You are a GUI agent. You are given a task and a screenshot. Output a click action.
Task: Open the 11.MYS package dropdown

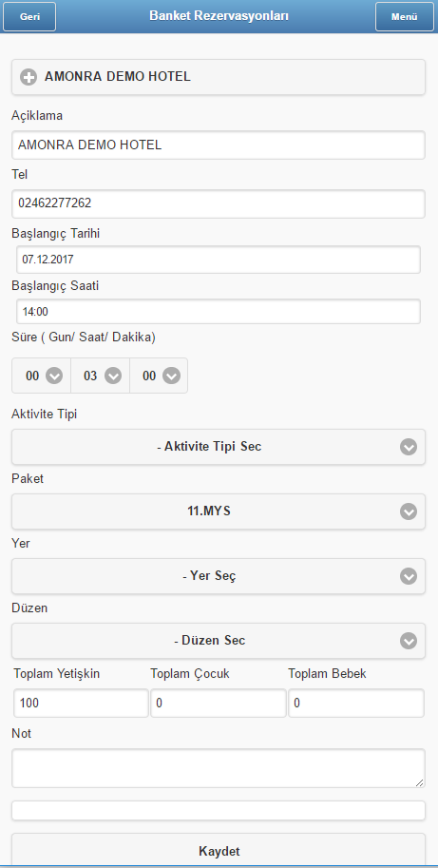(219, 511)
